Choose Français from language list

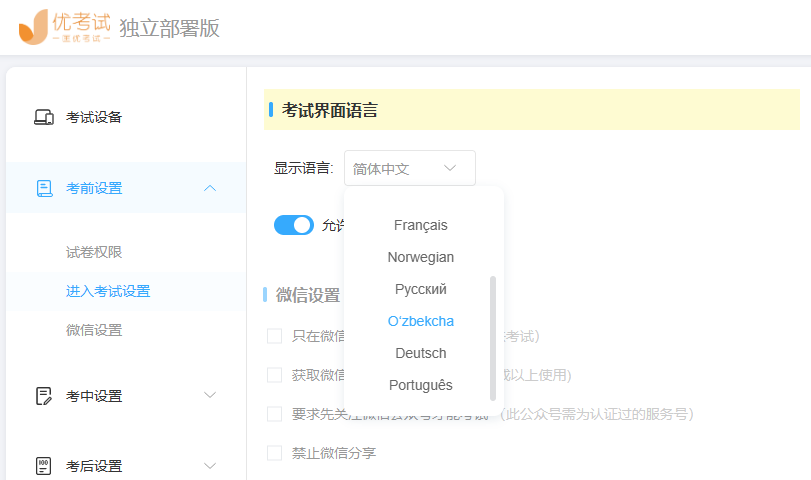420,226
